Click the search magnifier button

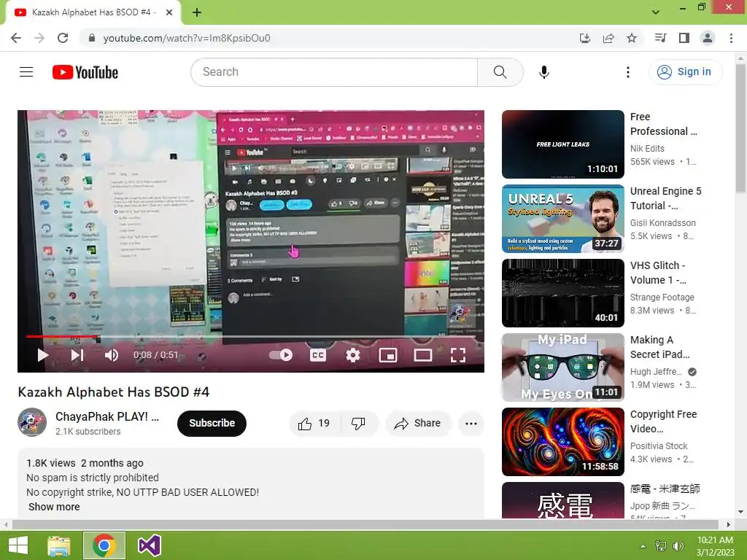(x=500, y=72)
